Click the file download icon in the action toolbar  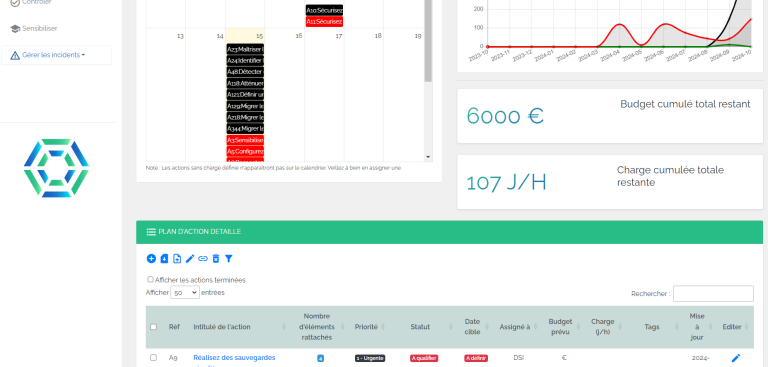click(x=165, y=259)
